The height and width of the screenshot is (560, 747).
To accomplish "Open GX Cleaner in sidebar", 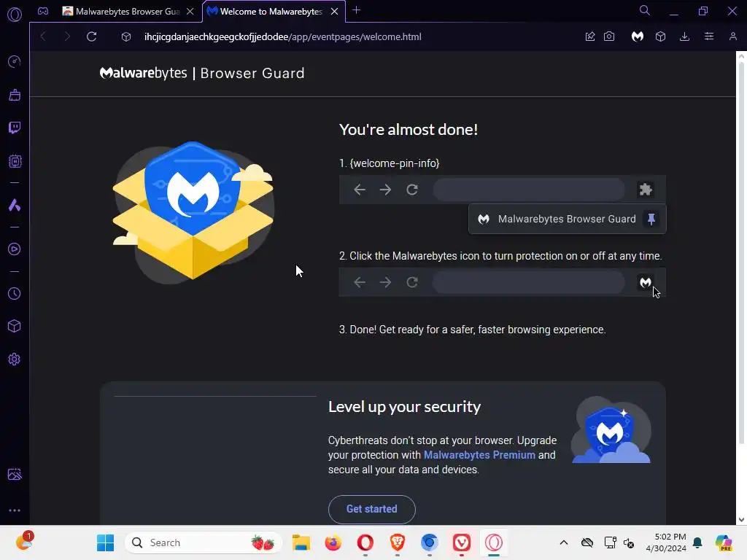I will [x=15, y=95].
